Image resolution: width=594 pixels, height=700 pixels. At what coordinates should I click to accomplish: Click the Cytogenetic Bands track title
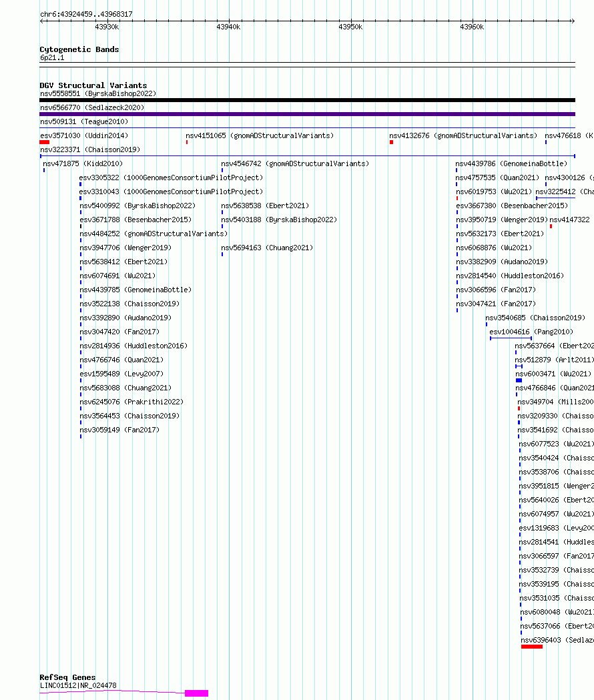79,49
